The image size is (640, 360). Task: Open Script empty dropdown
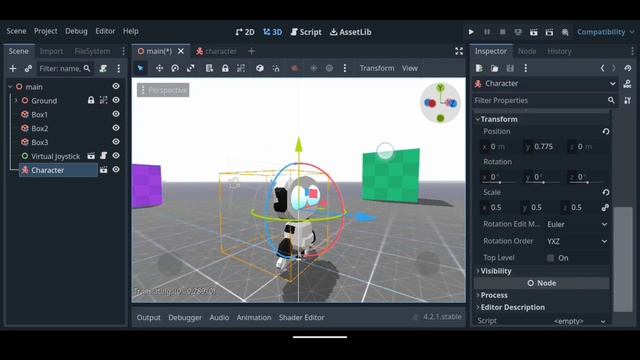[577, 321]
